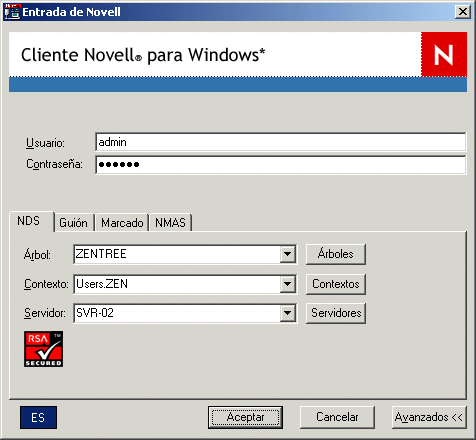Focus the Contraseña password field
476x440 pixels.
point(281,165)
